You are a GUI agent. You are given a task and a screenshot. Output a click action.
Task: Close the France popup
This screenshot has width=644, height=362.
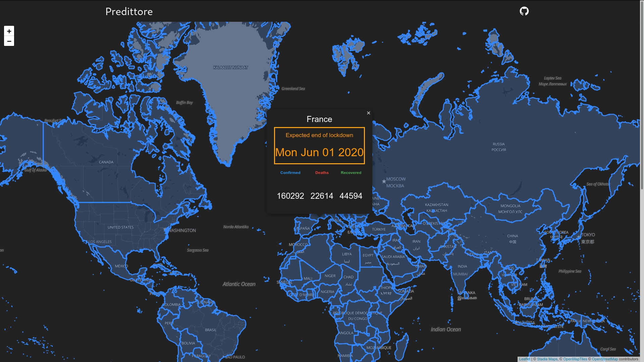368,113
